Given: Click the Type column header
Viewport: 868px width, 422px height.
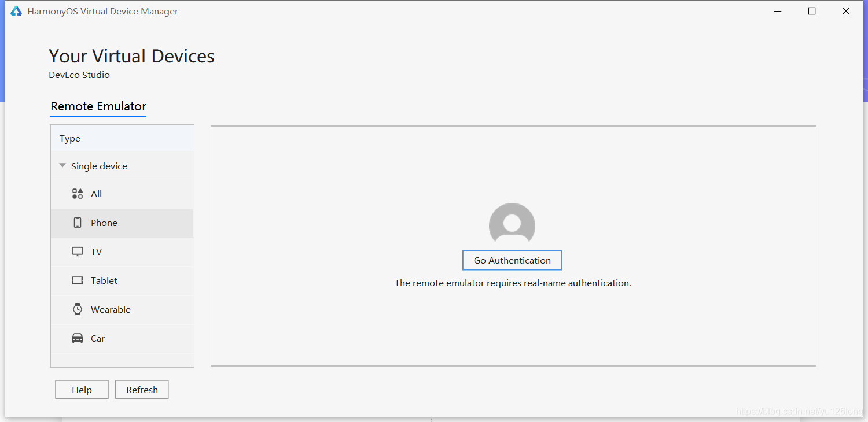Looking at the screenshot, I should coord(122,138).
